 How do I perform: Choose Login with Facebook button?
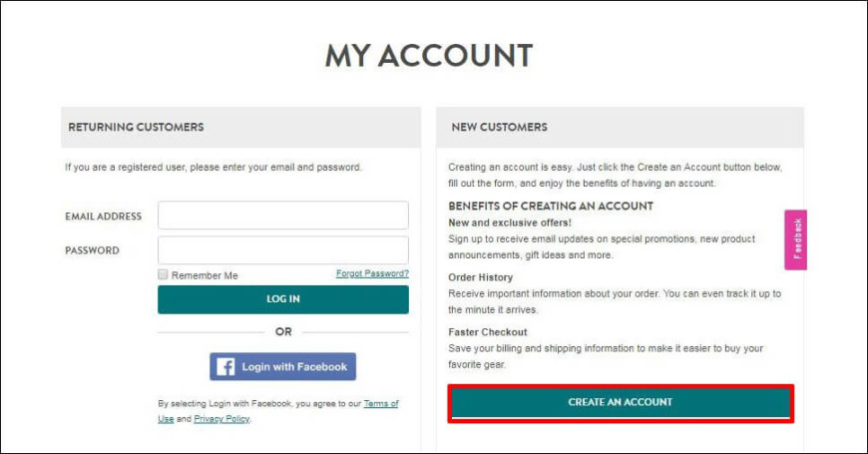pos(283,366)
